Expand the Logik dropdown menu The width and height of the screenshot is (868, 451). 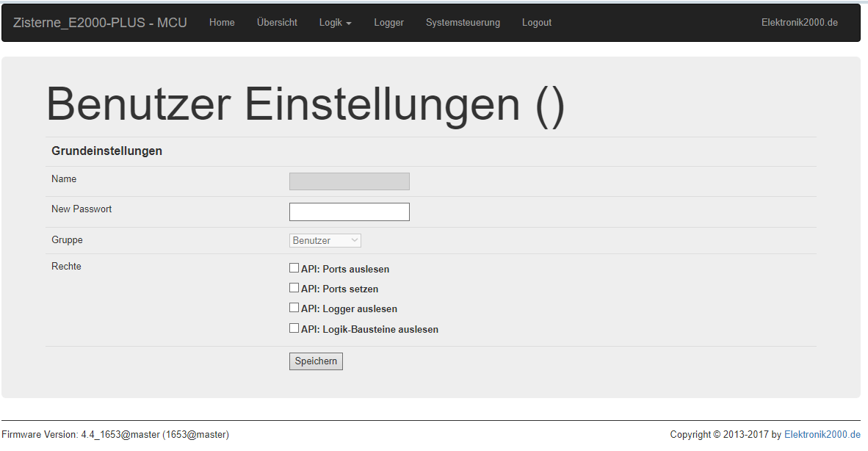pos(335,23)
